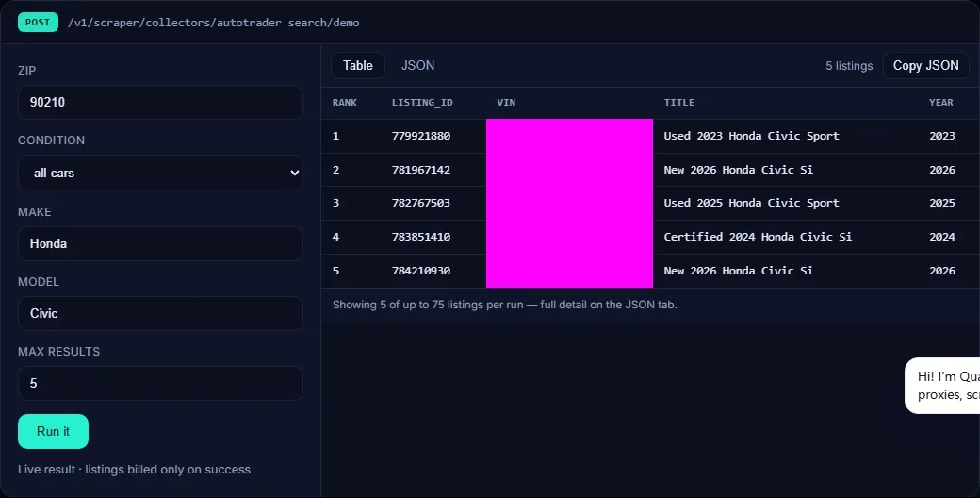
Task: Select listing ID 784210930
Action: tap(421, 271)
